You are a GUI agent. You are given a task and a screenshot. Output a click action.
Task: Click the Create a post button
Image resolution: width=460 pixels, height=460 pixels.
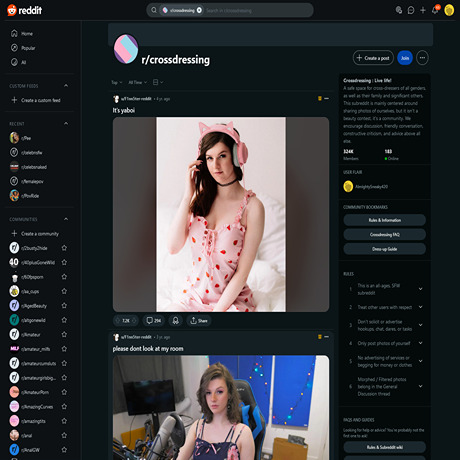[x=373, y=58]
